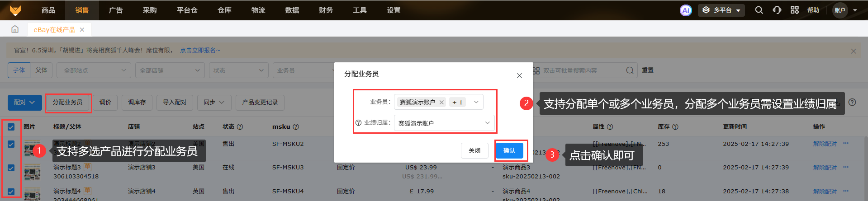Uncheck the SF-MSKU3 row checkbox
Viewport: 868px width, 201px height.
point(11,168)
